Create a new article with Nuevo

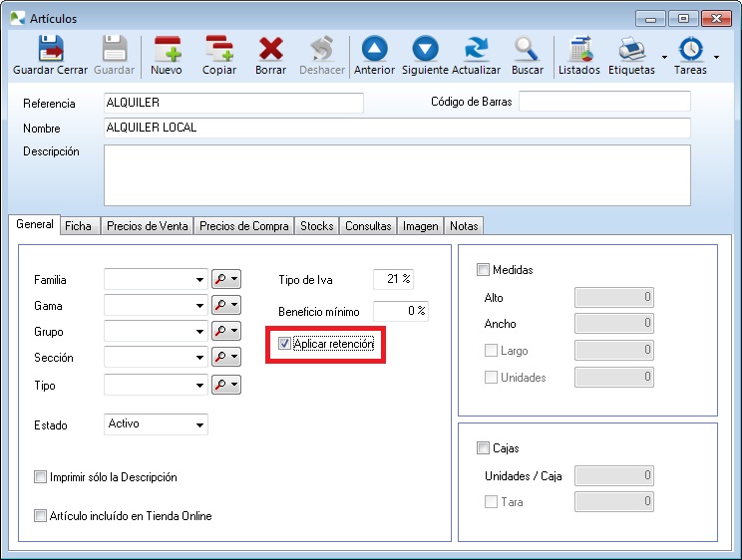tap(167, 50)
